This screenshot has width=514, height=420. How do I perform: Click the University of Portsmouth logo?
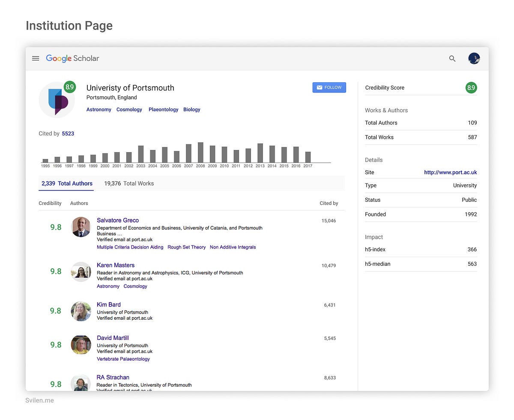click(57, 100)
